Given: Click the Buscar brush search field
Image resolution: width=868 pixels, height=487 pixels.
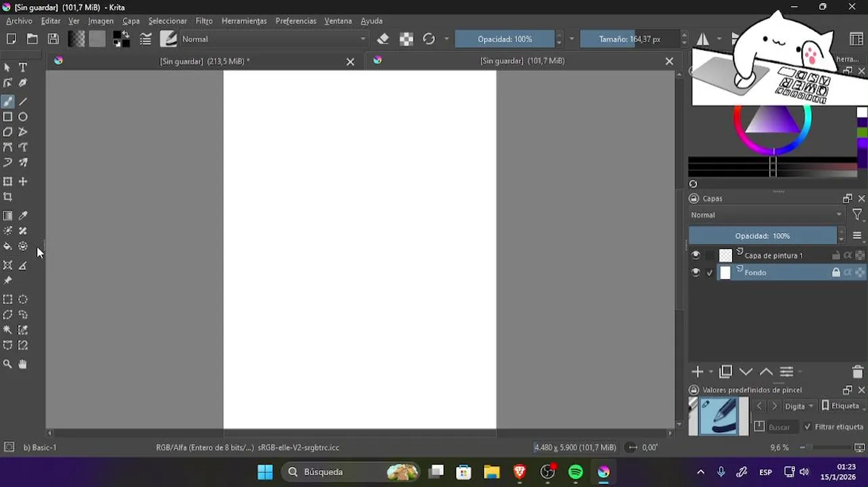Looking at the screenshot, I should click(x=783, y=427).
